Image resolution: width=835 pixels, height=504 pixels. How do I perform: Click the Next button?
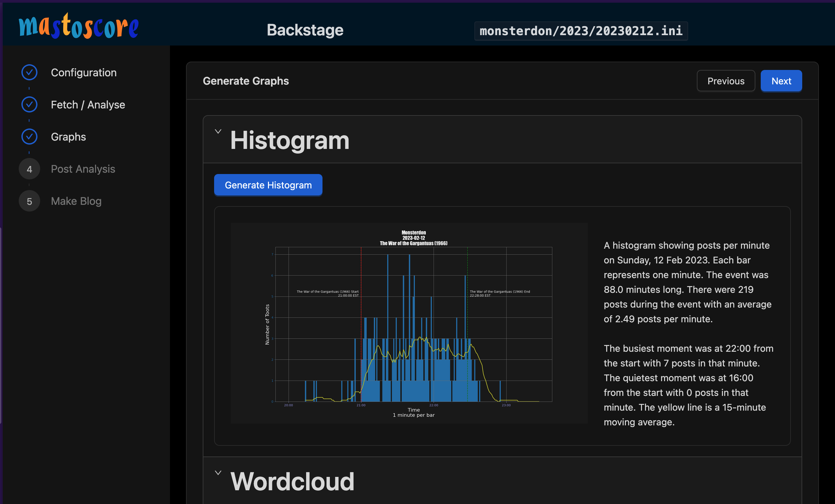781,81
